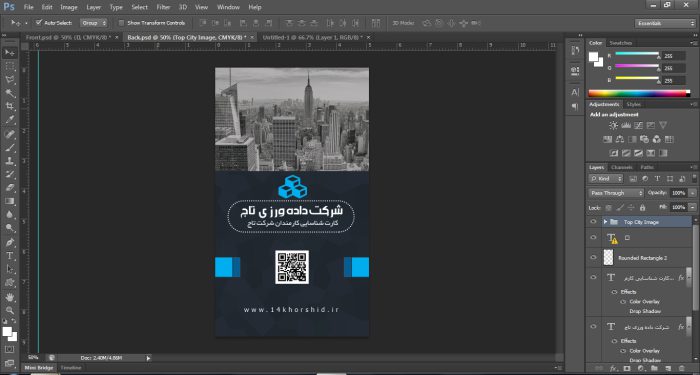Hide the Rounded Rectangle 2 layer
Screen dimensions: 700x375
pos(593,258)
